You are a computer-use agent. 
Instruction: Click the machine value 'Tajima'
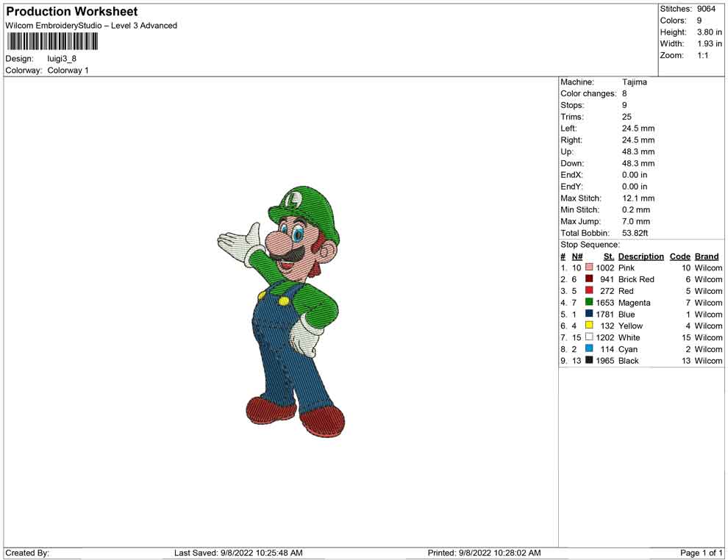(634, 82)
